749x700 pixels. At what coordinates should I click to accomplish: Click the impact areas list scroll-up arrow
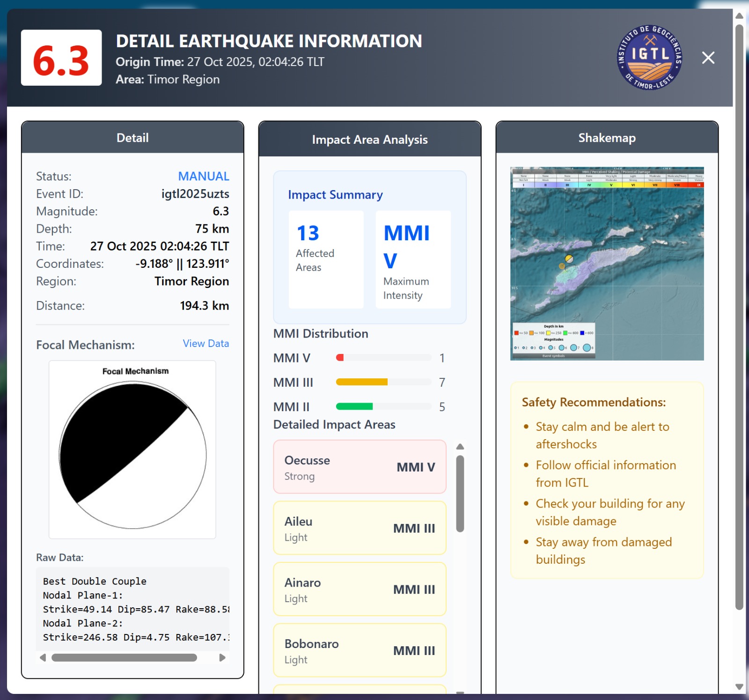[x=460, y=446]
